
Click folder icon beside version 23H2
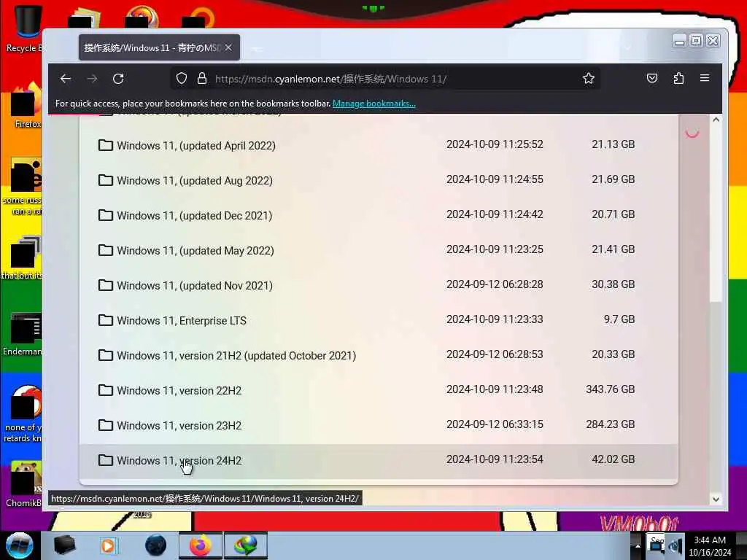click(105, 425)
